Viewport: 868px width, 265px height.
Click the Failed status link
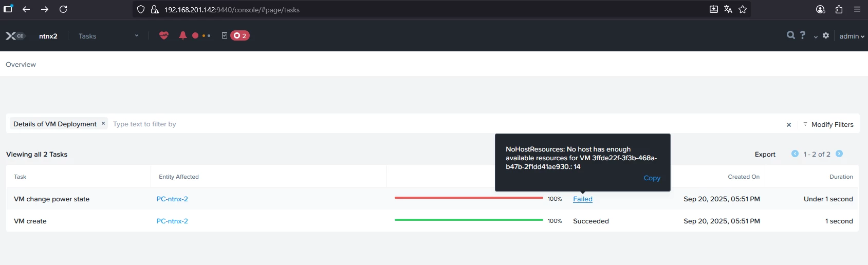(583, 199)
